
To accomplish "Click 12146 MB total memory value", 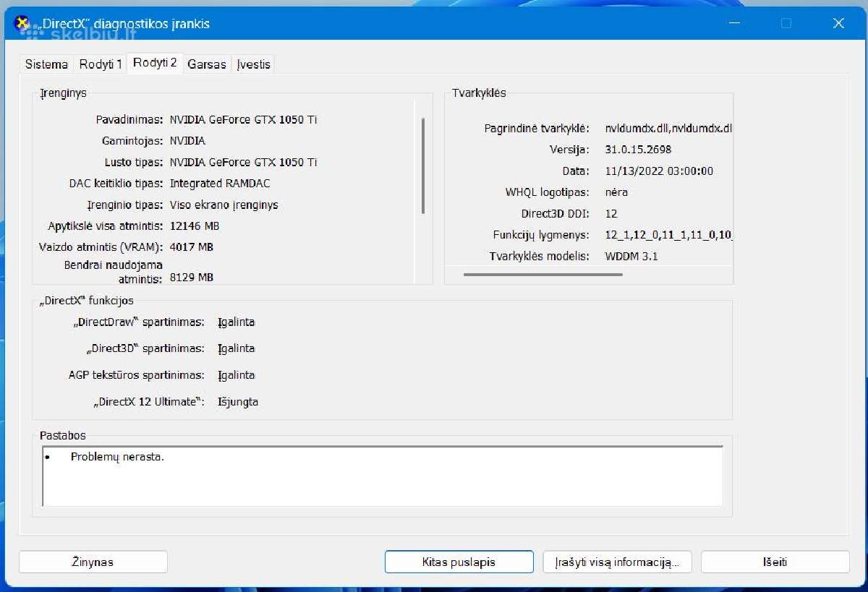I will (194, 226).
